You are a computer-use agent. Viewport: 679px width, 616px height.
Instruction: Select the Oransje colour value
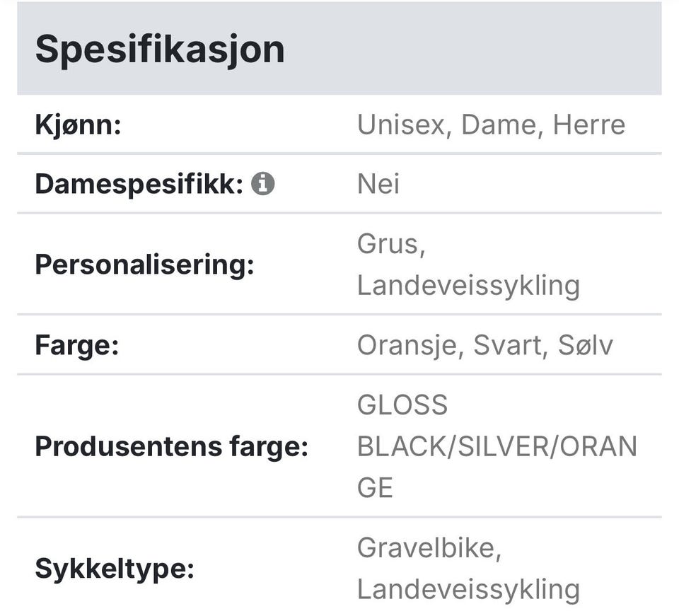[x=409, y=346]
